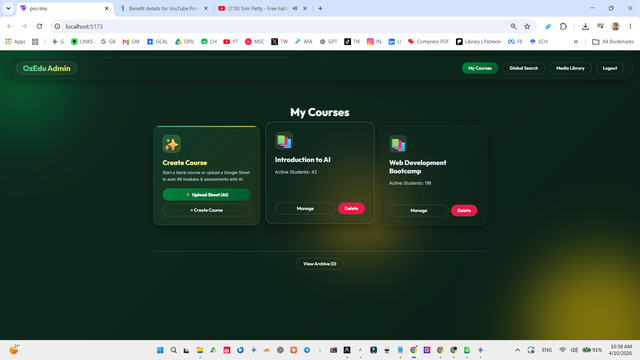640x360 pixels.
Task: Manage the Introduction to AI course
Action: click(x=305, y=209)
